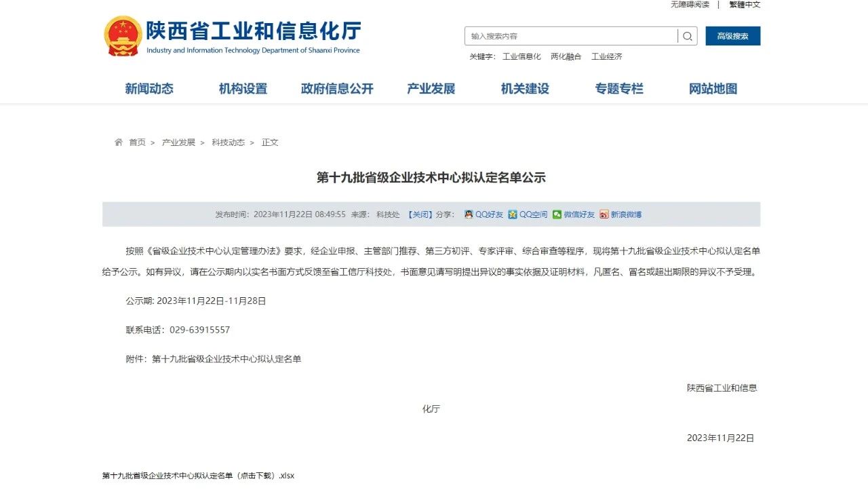Viewport: 868px width, 492px height.
Task: Share via 微信好友 WeChat icon
Action: [x=557, y=214]
